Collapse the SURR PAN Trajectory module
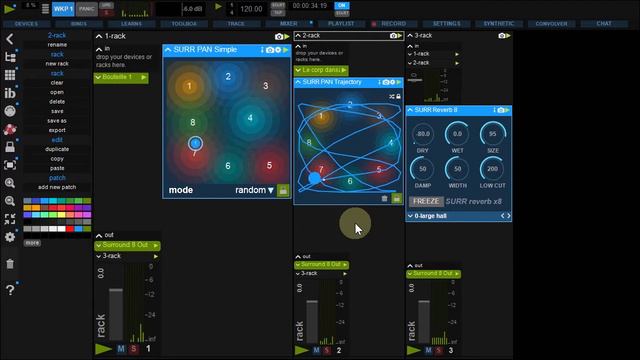Screen dimensions: 640x360 pos(298,82)
